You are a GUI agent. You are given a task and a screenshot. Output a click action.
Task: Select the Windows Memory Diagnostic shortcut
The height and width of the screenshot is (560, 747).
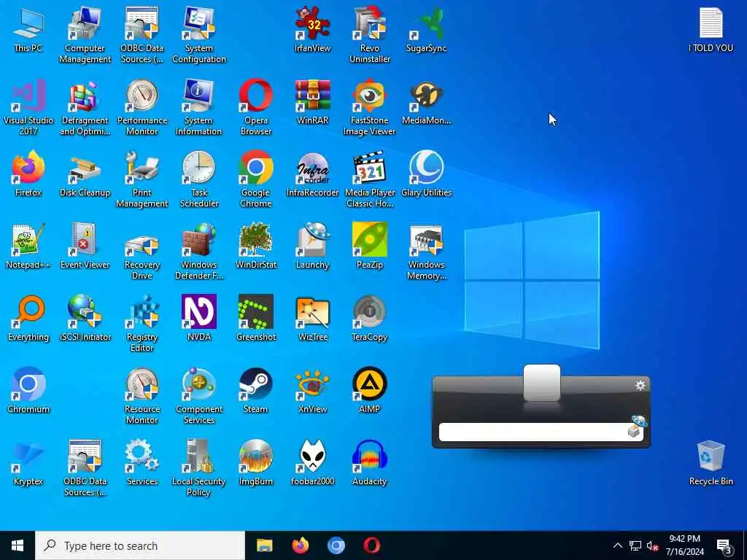pyautogui.click(x=426, y=252)
